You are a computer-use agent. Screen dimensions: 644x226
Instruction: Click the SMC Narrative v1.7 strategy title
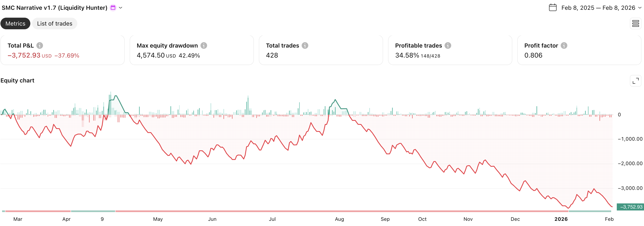click(x=54, y=8)
